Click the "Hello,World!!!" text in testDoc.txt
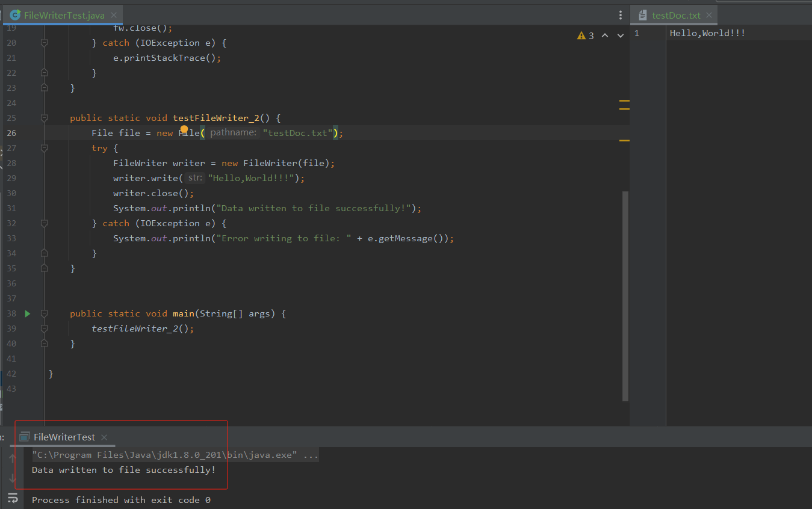The height and width of the screenshot is (509, 812). tap(707, 33)
